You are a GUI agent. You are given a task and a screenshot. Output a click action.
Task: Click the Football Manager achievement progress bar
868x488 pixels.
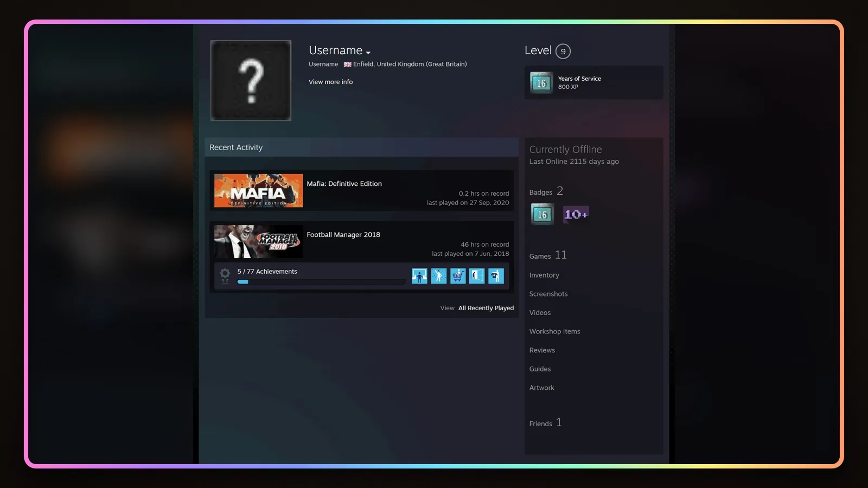[321, 282]
